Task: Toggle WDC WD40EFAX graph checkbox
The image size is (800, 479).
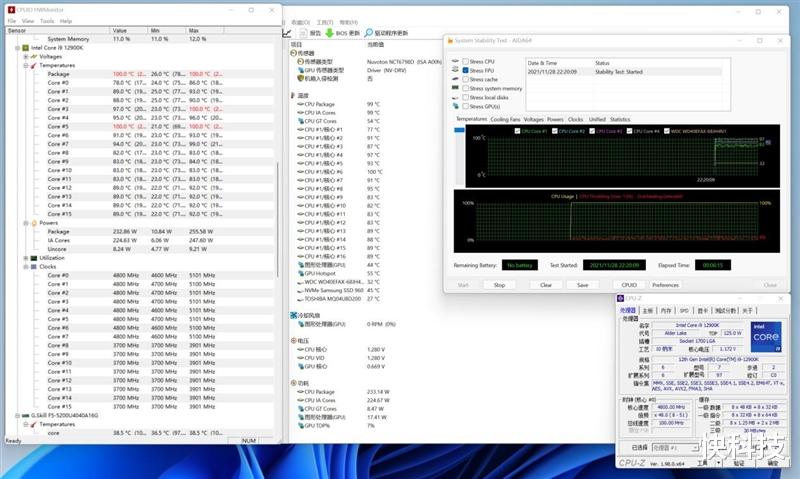Action: (666, 131)
